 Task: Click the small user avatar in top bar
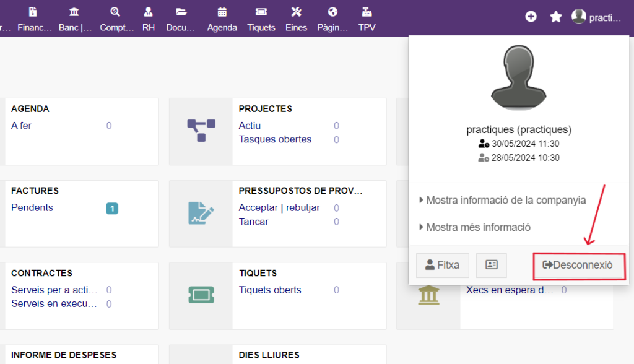point(579,16)
